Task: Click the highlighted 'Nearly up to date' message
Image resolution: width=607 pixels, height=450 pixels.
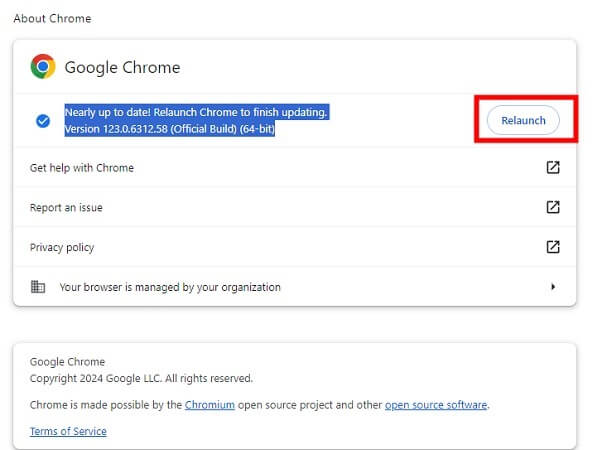Action: pyautogui.click(x=195, y=112)
